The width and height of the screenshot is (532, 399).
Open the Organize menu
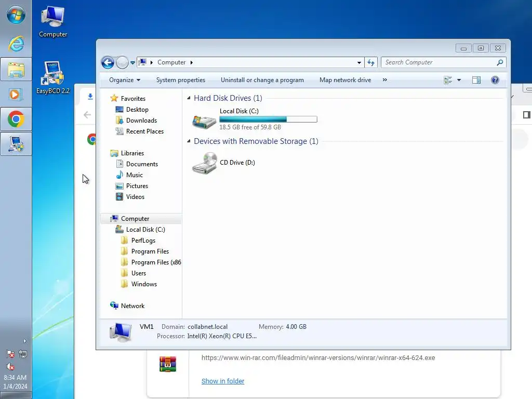tap(125, 80)
